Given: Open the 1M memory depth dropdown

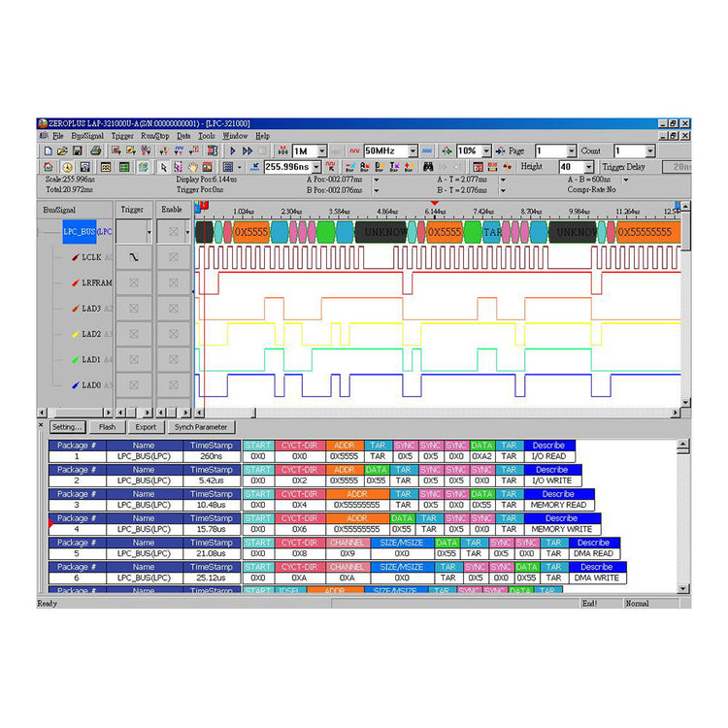Looking at the screenshot, I should pos(321,151).
